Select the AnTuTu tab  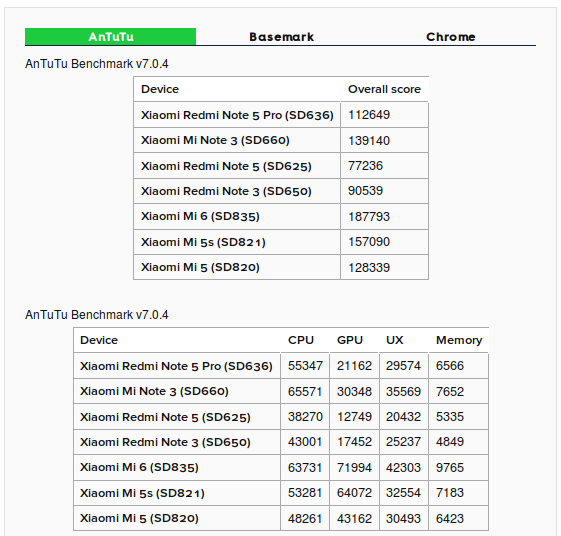point(111,37)
